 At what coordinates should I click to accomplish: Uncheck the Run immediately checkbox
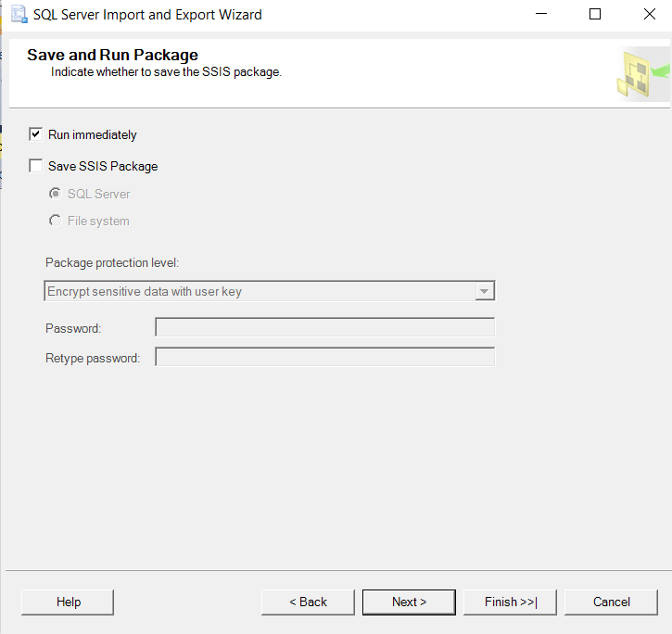pyautogui.click(x=36, y=134)
